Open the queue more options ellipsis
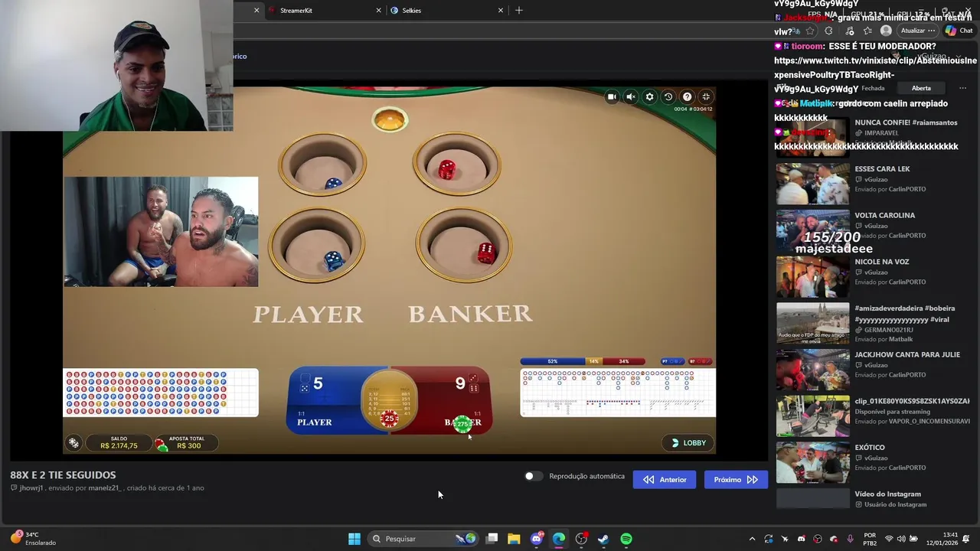This screenshot has width=980, height=551. click(x=963, y=88)
